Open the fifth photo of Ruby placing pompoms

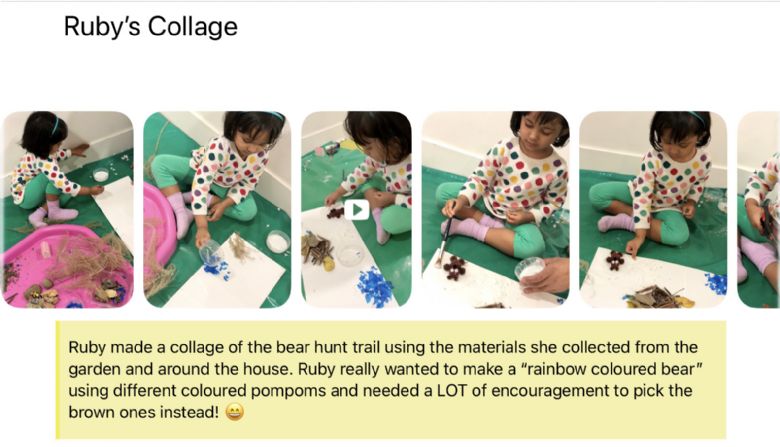(x=653, y=210)
